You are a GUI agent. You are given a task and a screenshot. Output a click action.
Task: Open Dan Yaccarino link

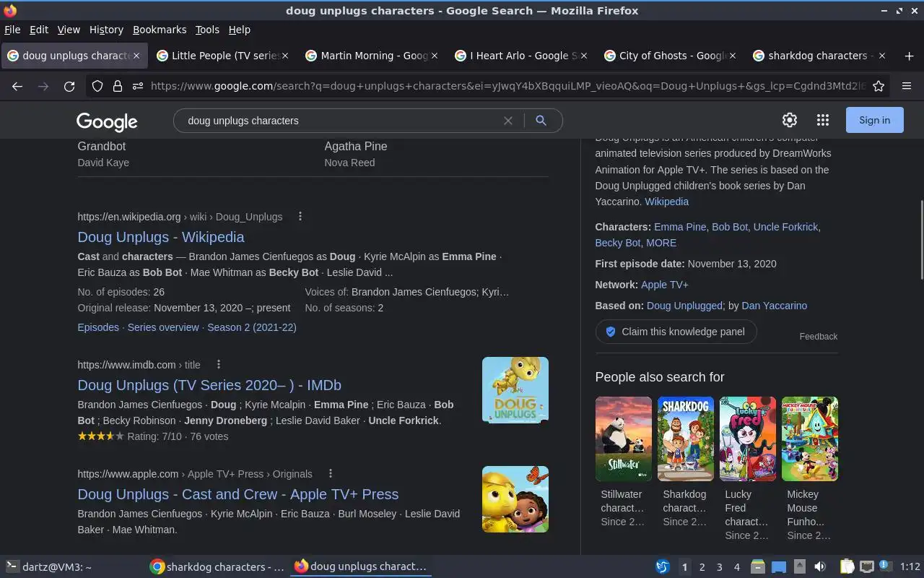(x=774, y=306)
